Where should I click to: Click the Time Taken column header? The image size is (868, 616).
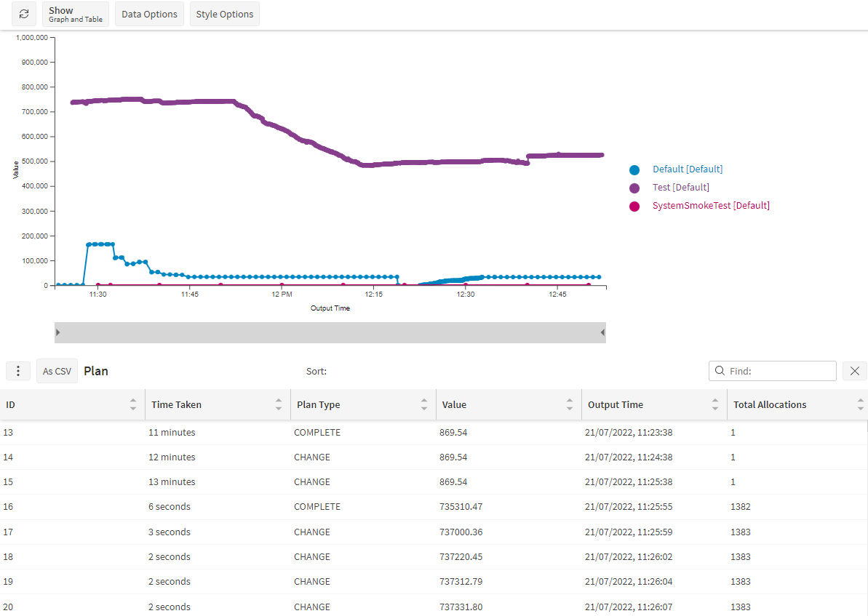(x=218, y=404)
